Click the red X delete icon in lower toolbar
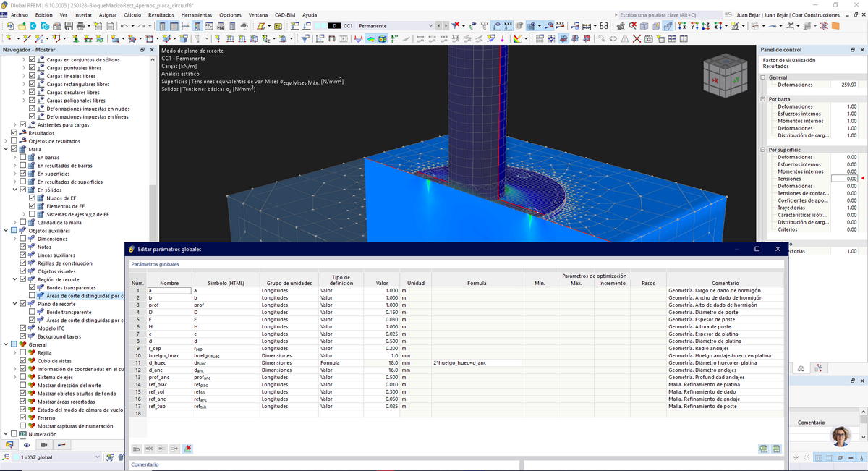 [637, 38]
